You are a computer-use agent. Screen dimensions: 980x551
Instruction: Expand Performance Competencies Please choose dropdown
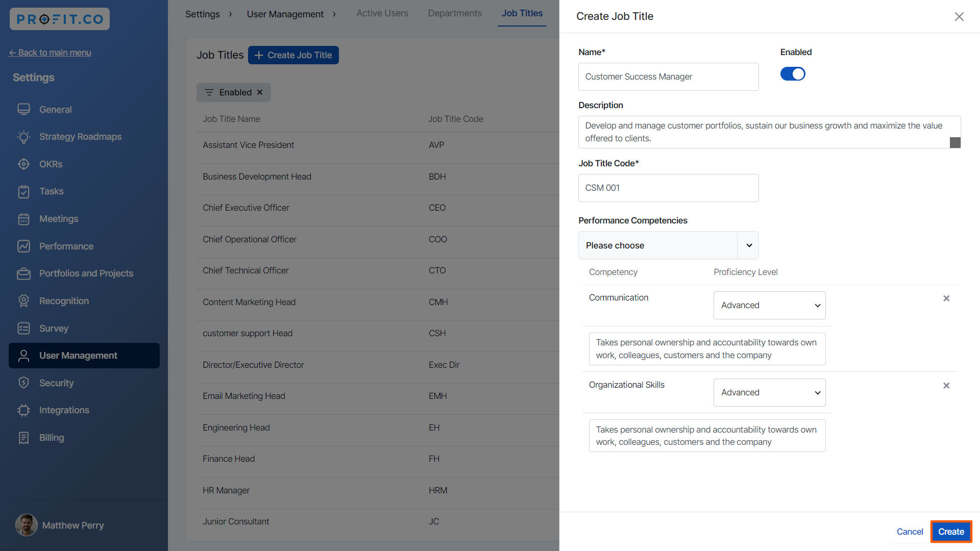pyautogui.click(x=668, y=245)
